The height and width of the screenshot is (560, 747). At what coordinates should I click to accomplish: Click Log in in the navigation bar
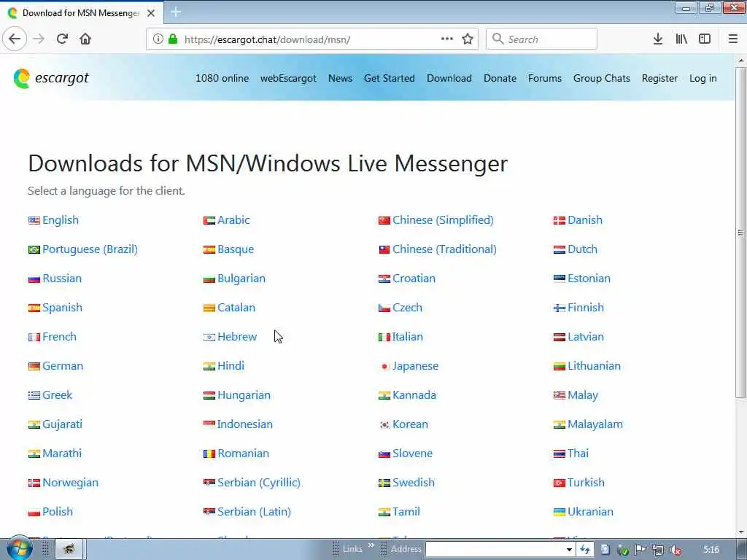pos(703,78)
